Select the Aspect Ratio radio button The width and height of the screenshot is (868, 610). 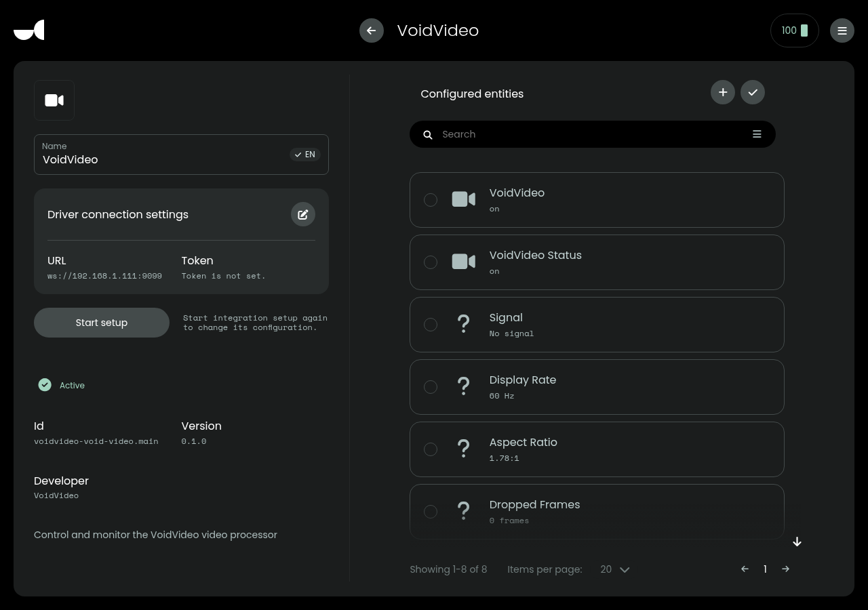coord(431,449)
